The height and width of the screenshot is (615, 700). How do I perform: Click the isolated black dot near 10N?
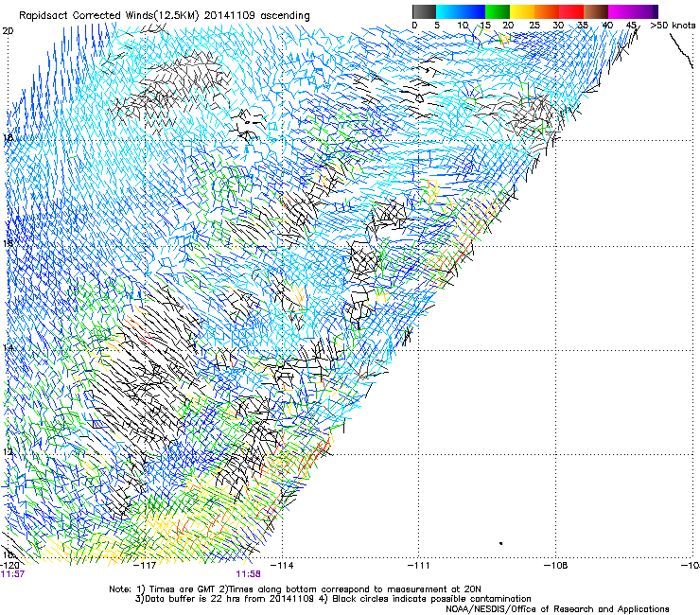(x=501, y=543)
